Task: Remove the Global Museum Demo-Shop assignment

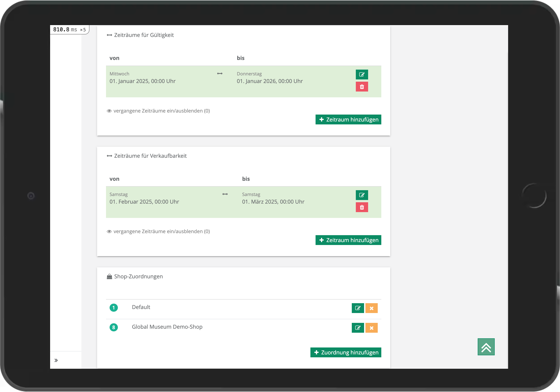Action: (371, 328)
